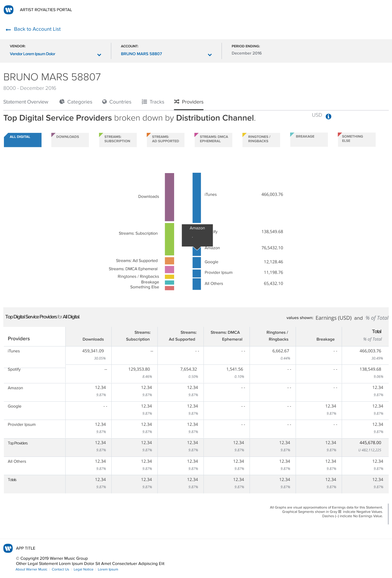Click orange Streams: Ad Supported segment

pos(170,261)
